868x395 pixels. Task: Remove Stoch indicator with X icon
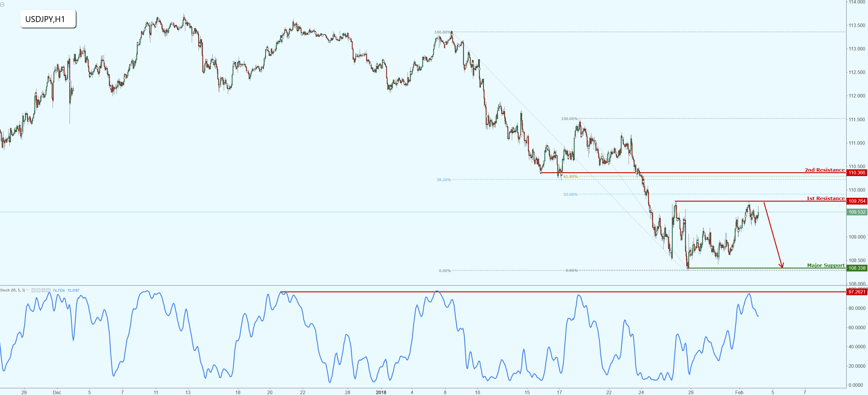tap(48, 290)
